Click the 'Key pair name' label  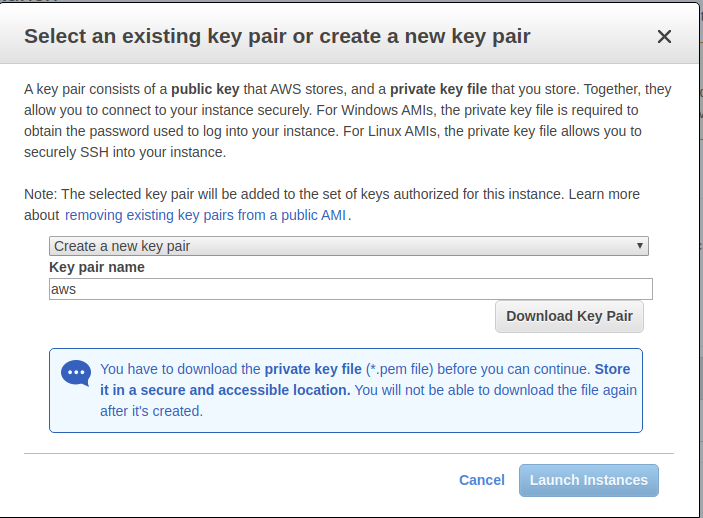97,267
